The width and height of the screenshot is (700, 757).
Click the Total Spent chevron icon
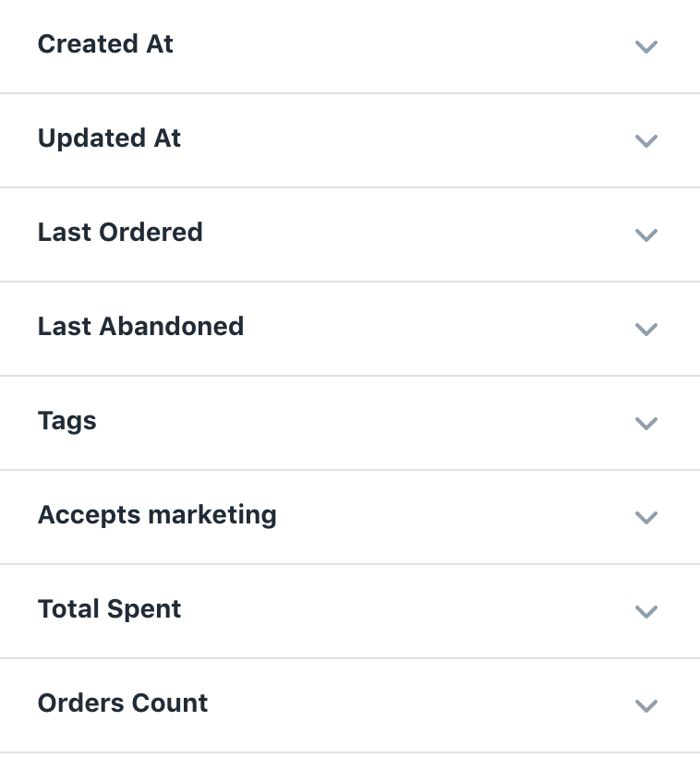coord(646,611)
